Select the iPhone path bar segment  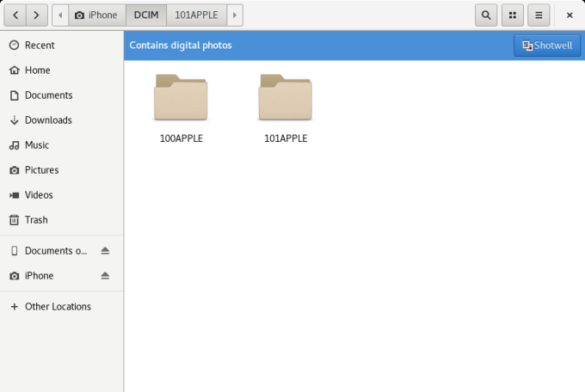click(x=96, y=15)
